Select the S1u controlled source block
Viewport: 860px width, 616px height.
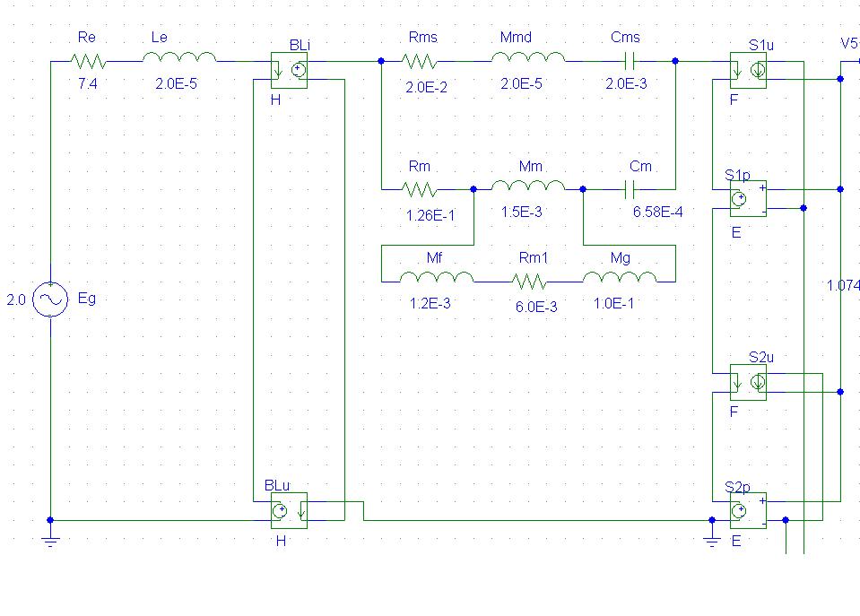(747, 70)
